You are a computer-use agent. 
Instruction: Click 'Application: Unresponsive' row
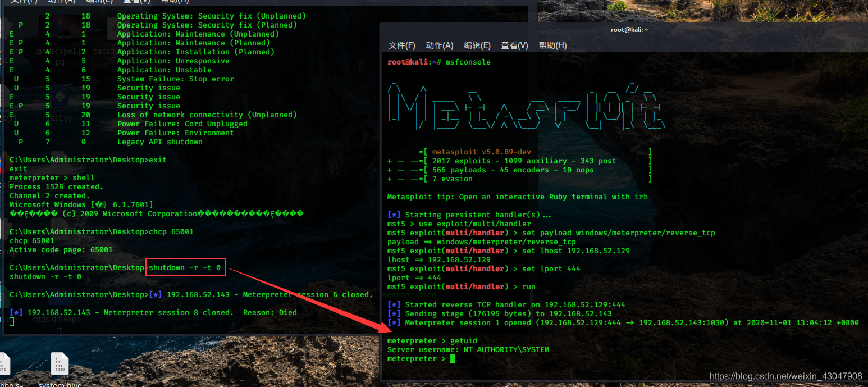120,61
